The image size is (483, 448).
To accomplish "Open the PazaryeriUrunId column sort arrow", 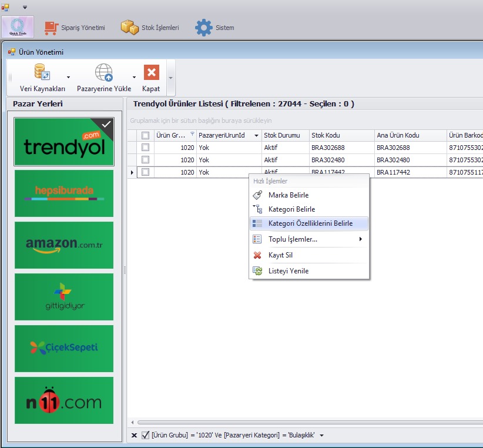I will pos(256,136).
